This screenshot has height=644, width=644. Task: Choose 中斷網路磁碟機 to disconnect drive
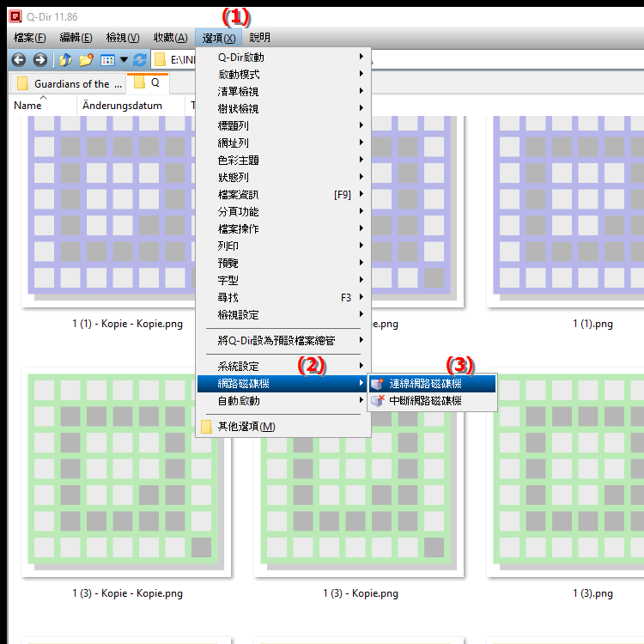click(432, 401)
